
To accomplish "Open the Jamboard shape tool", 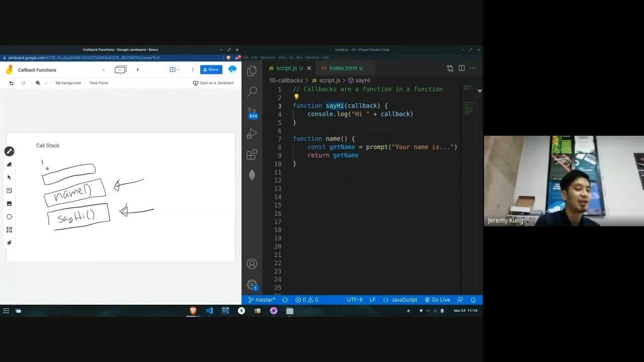I will click(9, 216).
